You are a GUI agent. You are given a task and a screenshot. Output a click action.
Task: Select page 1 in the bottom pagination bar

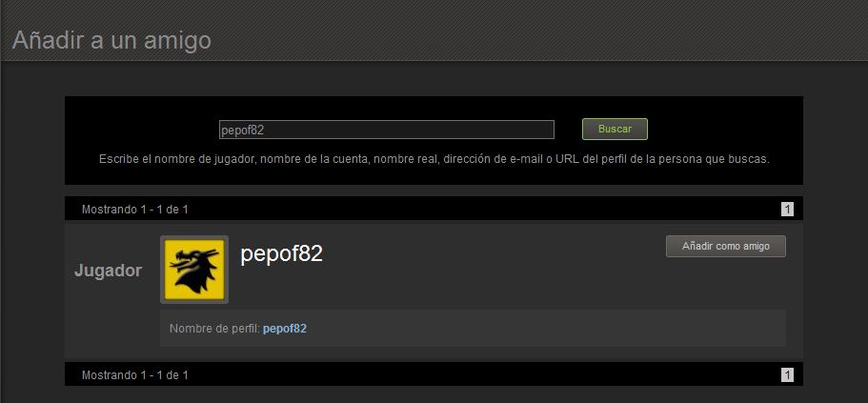point(787,374)
